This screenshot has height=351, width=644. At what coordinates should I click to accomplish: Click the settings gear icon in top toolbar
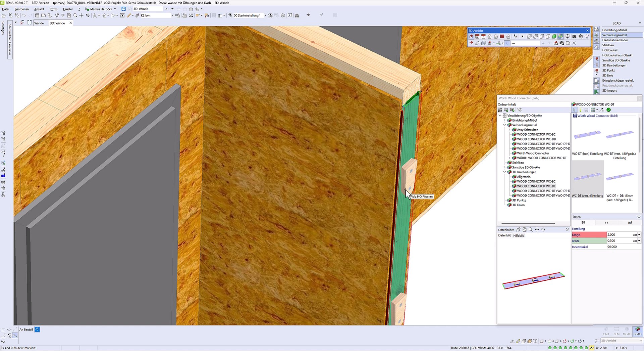pyautogui.click(x=283, y=15)
